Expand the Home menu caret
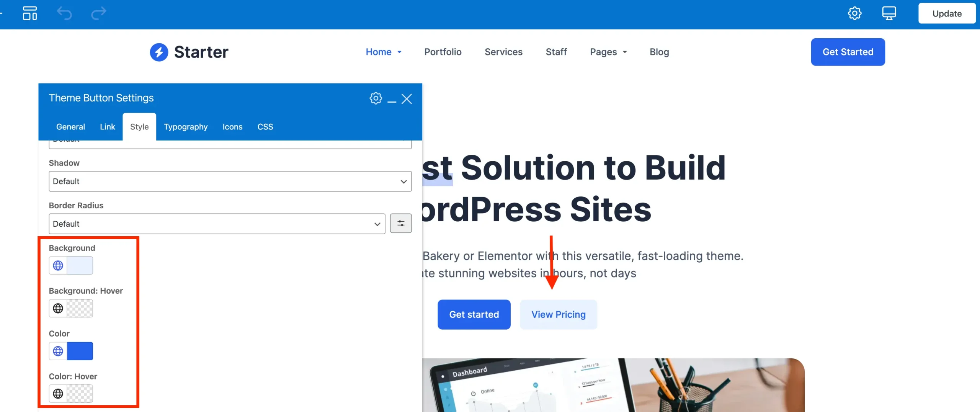The width and height of the screenshot is (980, 412). point(399,52)
